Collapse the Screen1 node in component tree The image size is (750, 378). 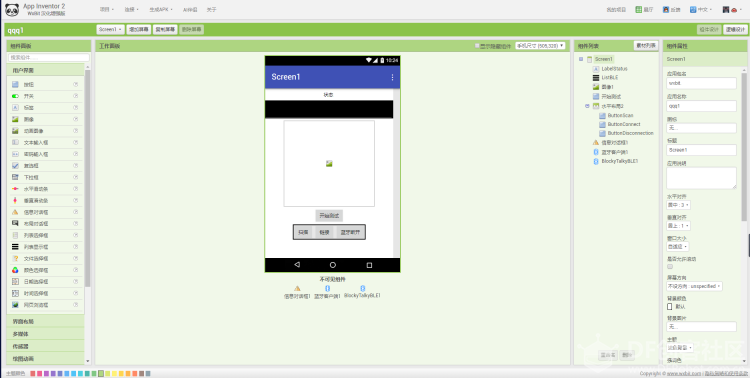tap(581, 59)
